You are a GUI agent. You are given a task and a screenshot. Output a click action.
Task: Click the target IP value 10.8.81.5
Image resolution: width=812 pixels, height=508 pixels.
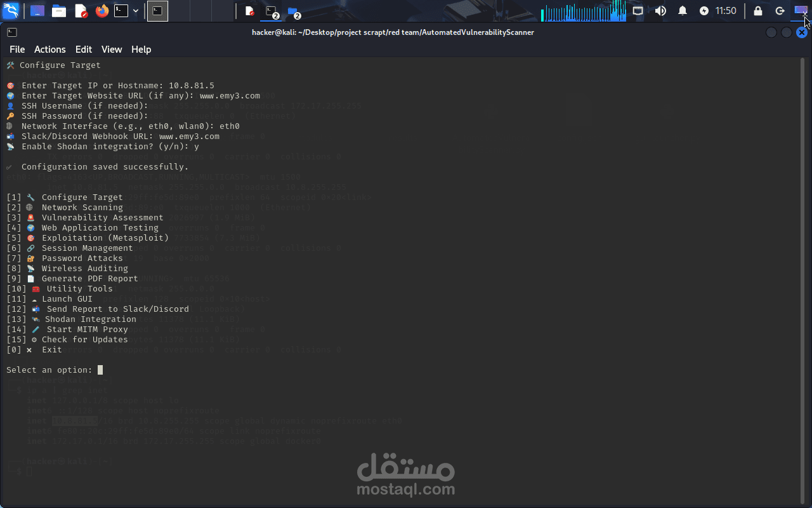click(x=192, y=86)
